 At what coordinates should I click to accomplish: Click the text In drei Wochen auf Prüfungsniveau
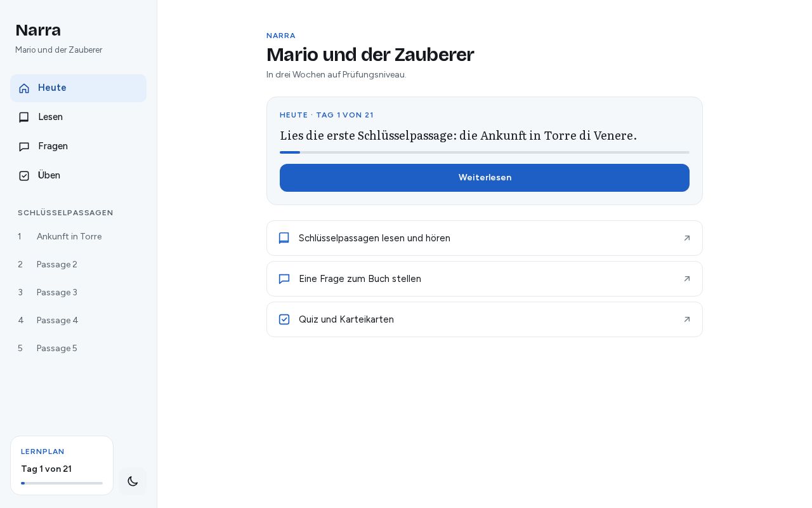tap(336, 75)
